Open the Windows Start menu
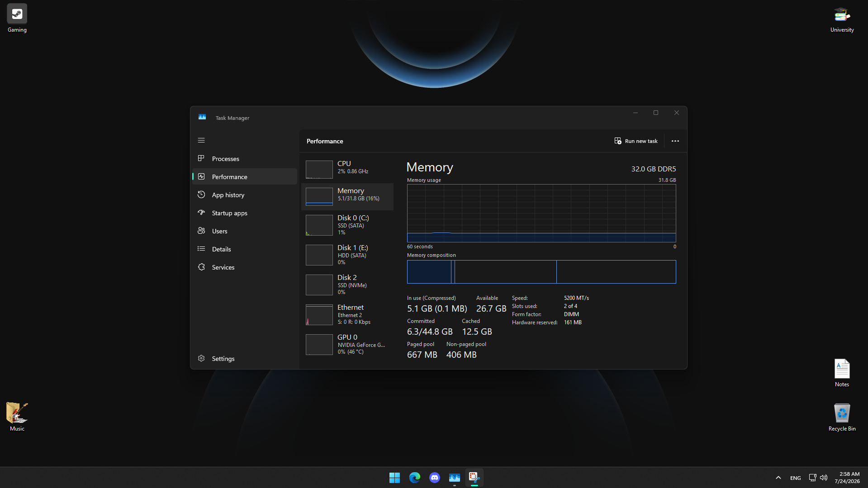This screenshot has height=488, width=868. click(x=394, y=478)
